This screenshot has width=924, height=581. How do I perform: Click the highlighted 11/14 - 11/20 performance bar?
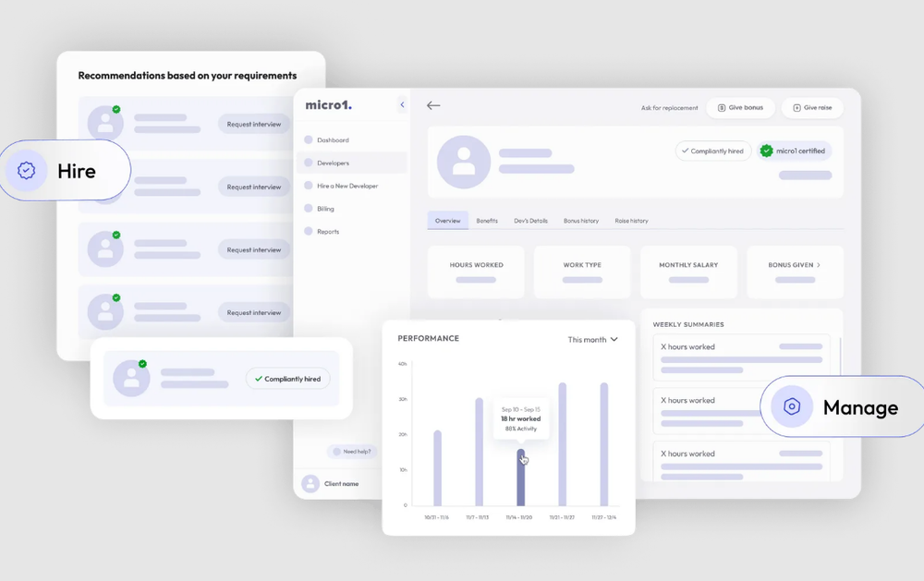(x=521, y=478)
